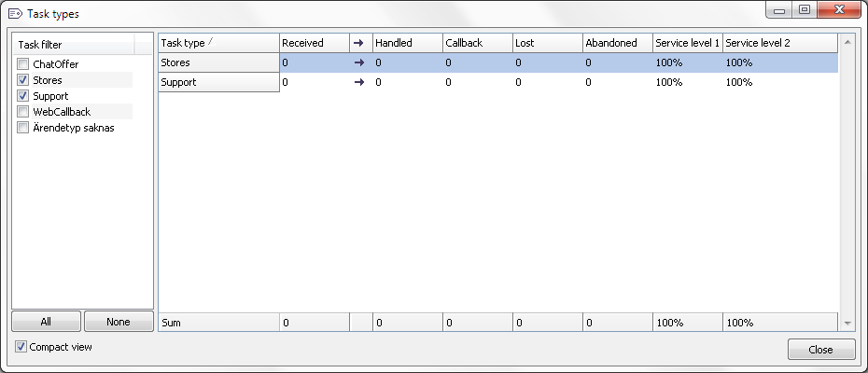Click the arrow icon in Support row
Screen dimensions: 868x373
click(359, 82)
